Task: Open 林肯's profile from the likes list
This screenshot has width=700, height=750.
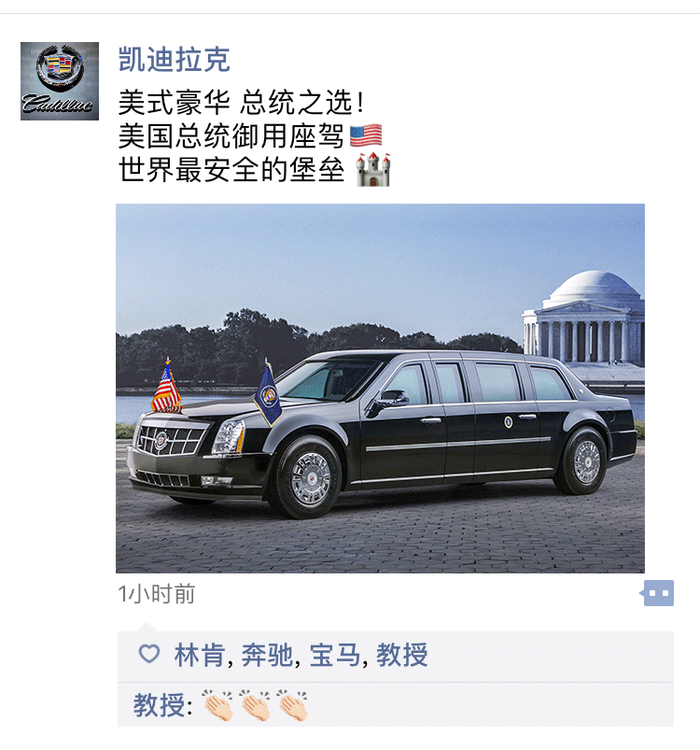Action: point(200,655)
